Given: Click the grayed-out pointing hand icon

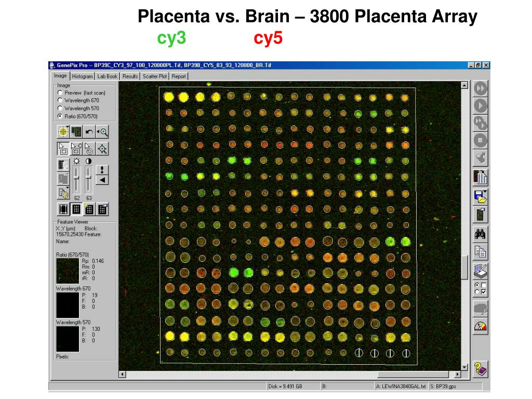Looking at the screenshot, I should coord(481,157).
